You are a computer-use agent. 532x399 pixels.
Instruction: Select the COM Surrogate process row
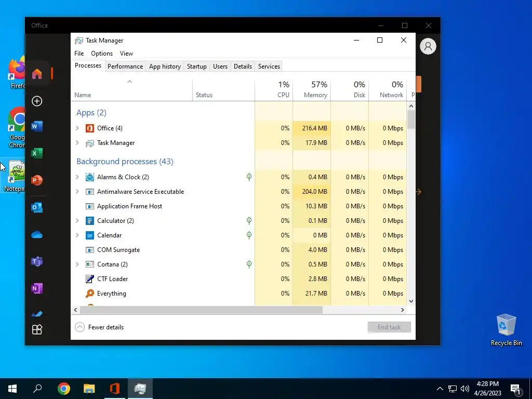coord(239,250)
